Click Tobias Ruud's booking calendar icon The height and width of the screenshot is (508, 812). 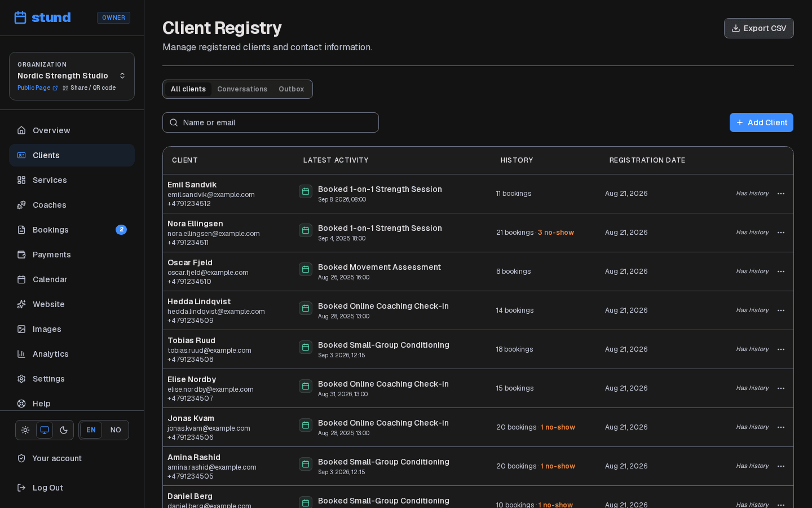(x=306, y=347)
